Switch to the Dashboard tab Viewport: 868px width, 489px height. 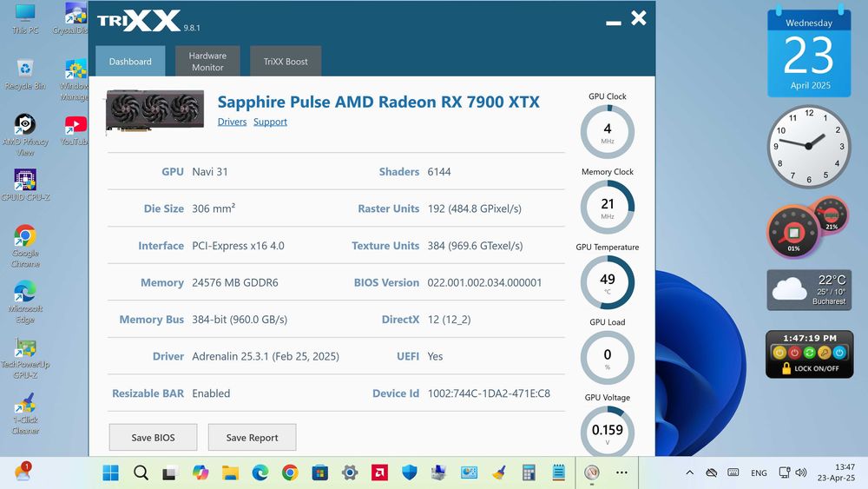click(130, 61)
